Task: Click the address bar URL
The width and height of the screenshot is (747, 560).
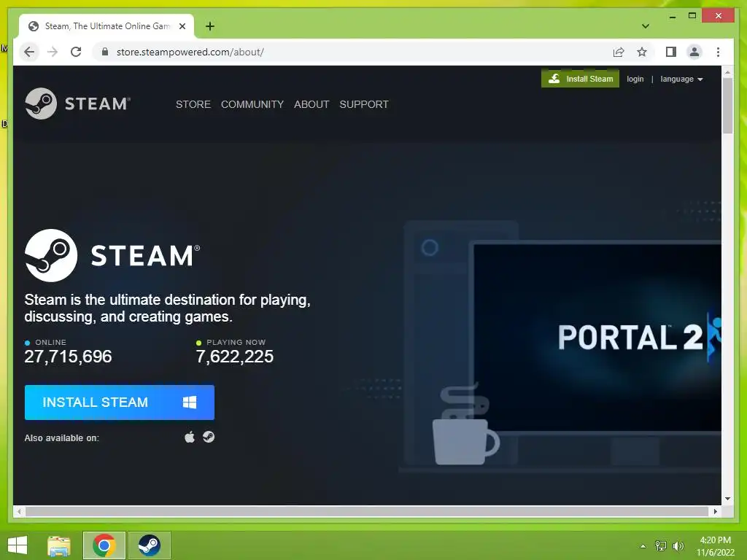Action: [x=190, y=52]
